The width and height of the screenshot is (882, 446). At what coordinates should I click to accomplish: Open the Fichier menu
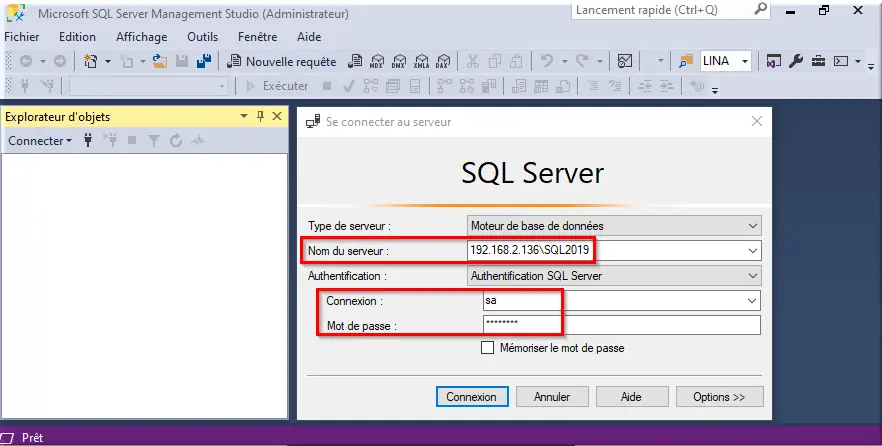[21, 37]
